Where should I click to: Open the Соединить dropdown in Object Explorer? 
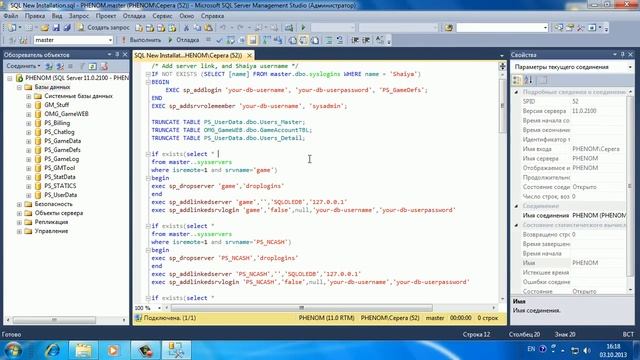point(23,66)
